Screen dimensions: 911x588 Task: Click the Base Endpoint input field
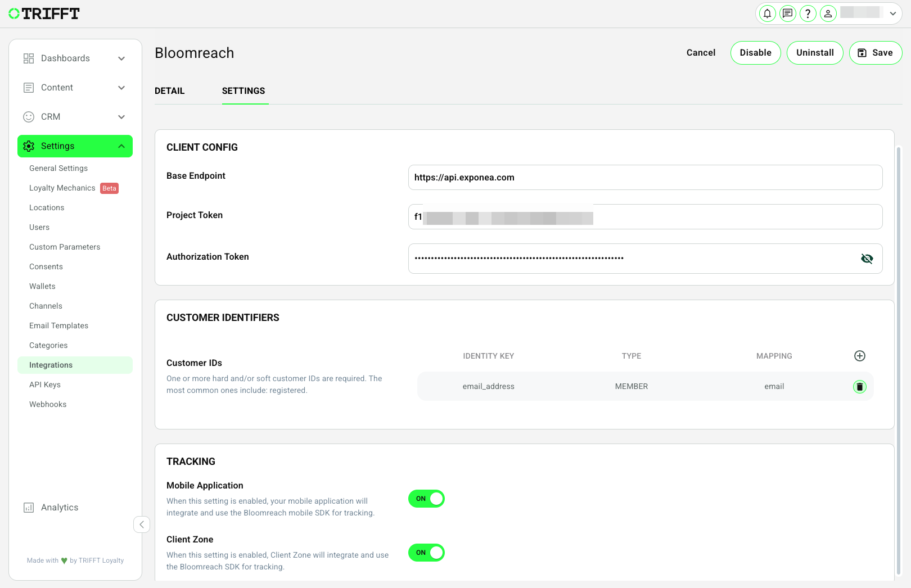coord(645,178)
